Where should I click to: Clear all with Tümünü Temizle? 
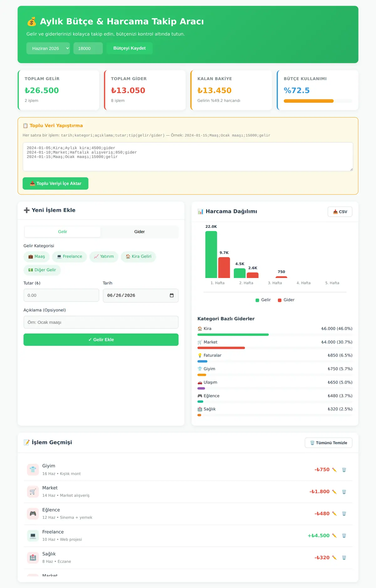pyautogui.click(x=328, y=443)
